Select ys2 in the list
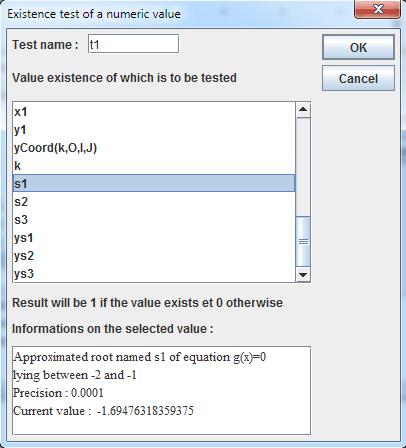 [154, 256]
